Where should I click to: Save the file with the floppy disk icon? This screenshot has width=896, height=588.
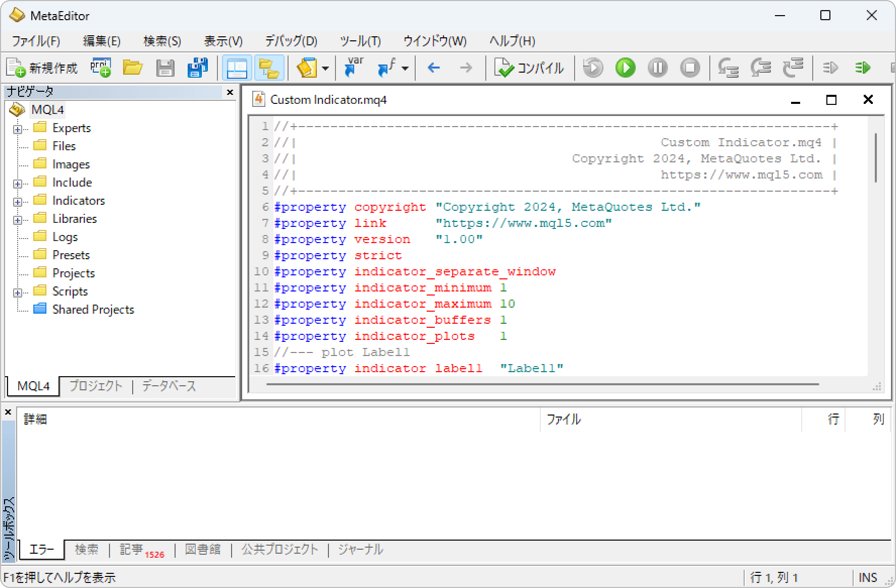point(165,68)
